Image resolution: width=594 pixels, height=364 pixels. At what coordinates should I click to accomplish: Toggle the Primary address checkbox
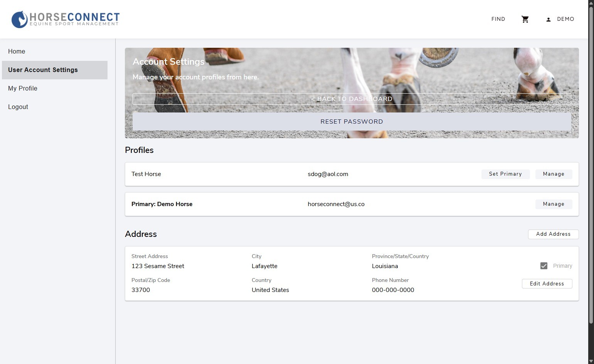tap(544, 266)
